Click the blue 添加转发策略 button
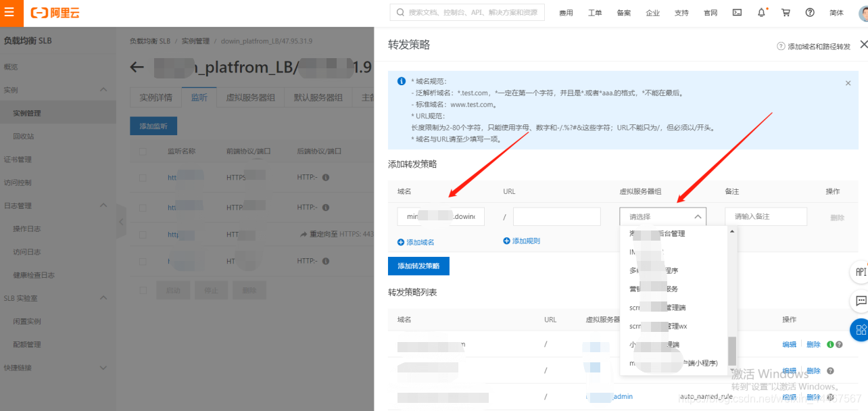 point(418,266)
